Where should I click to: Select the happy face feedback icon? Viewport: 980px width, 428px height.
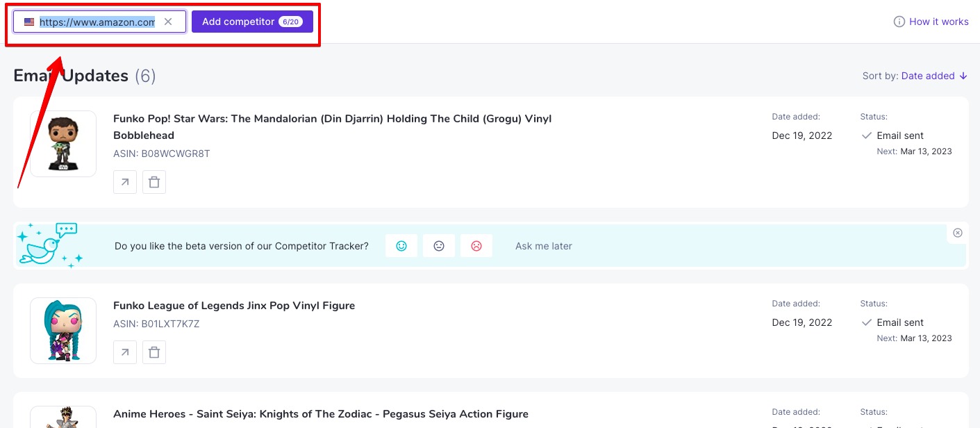click(x=401, y=246)
